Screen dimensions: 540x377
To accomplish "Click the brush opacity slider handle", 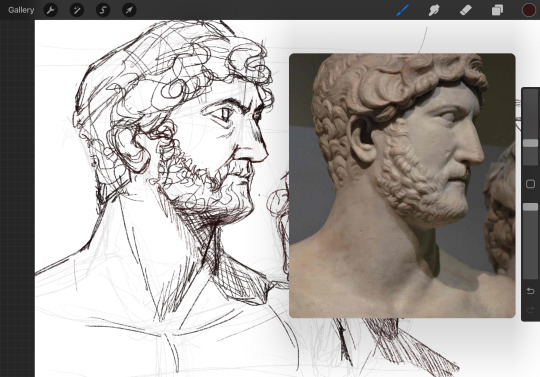I will [x=530, y=207].
